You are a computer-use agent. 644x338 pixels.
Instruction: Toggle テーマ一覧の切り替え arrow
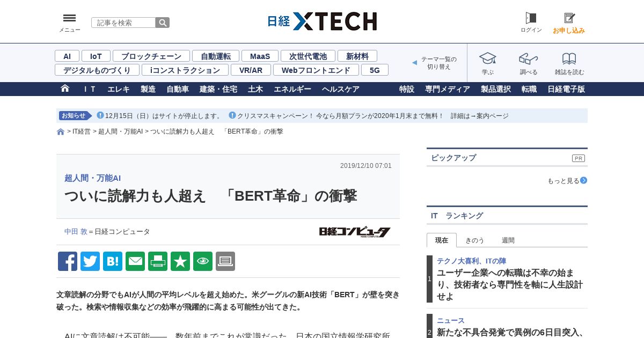tap(414, 63)
